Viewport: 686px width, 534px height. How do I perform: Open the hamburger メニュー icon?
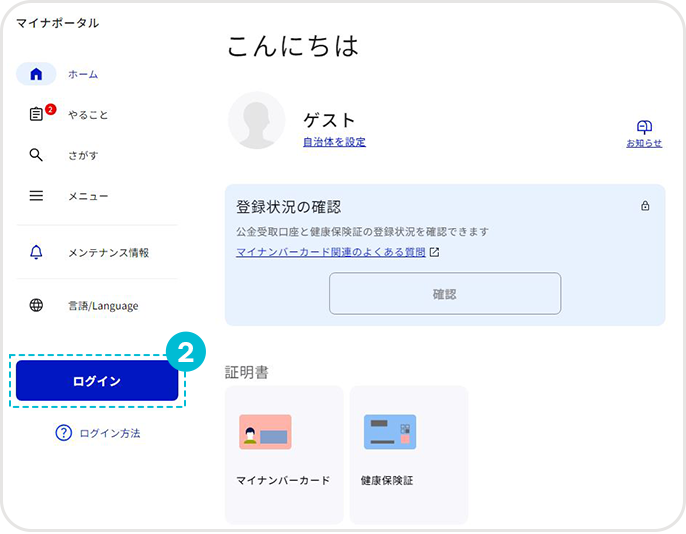click(x=36, y=195)
